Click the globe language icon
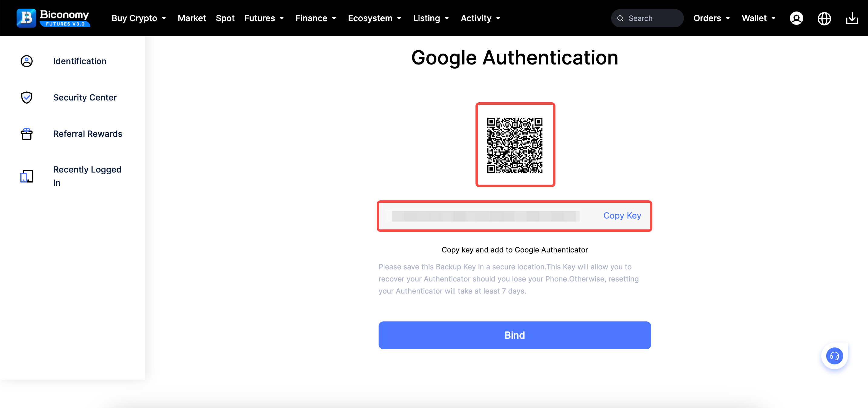Viewport: 868px width, 408px height. (x=824, y=18)
